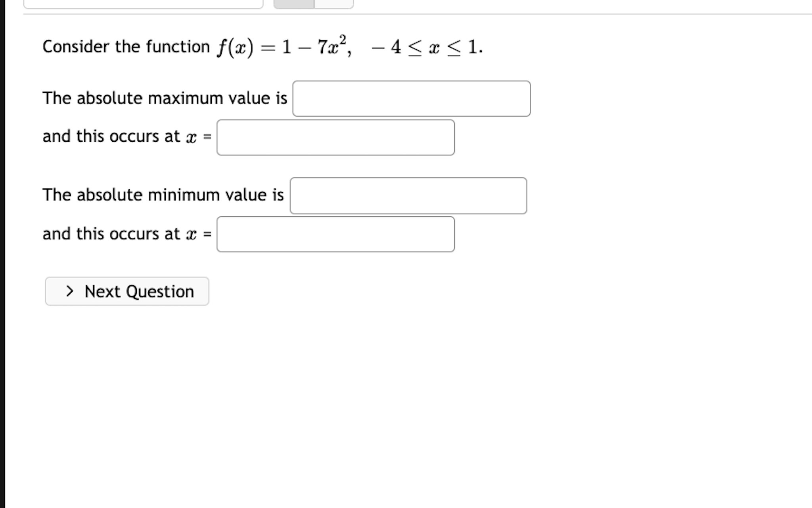This screenshot has width=812, height=508.
Task: Click the slider control near the top edge
Action: click(313, 4)
